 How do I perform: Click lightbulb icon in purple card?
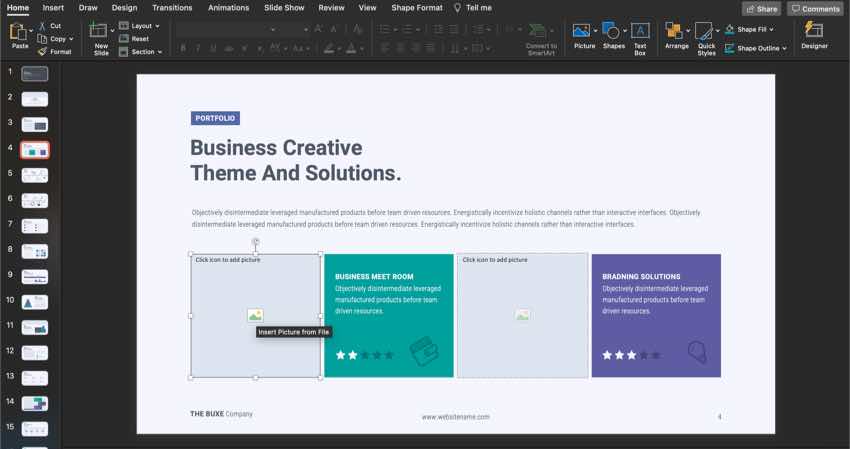(698, 351)
